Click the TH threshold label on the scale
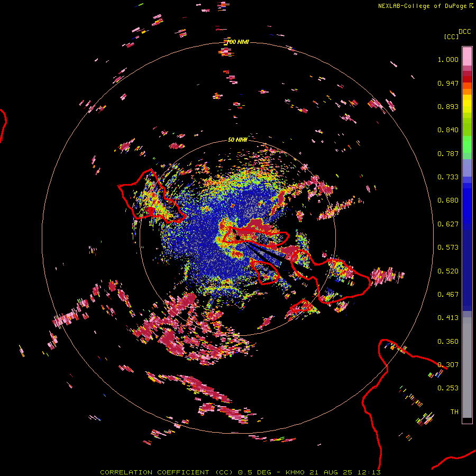Screen dimensions: 476x476 [454, 412]
